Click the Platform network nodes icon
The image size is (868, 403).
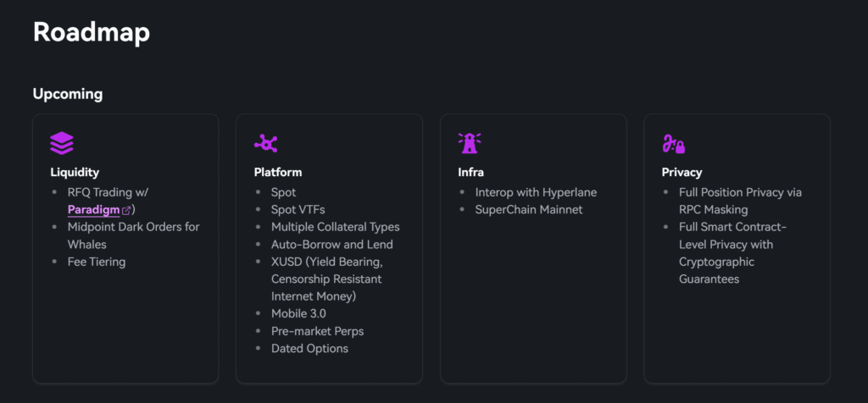tap(266, 143)
